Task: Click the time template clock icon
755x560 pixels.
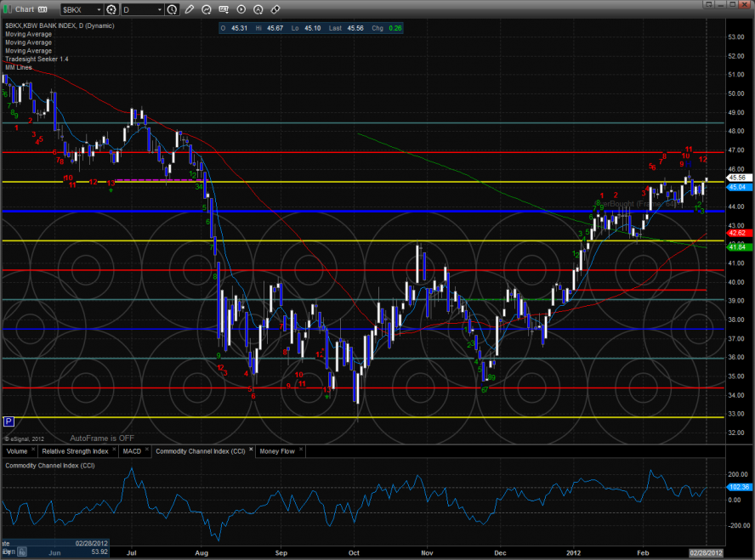Action: (x=173, y=9)
